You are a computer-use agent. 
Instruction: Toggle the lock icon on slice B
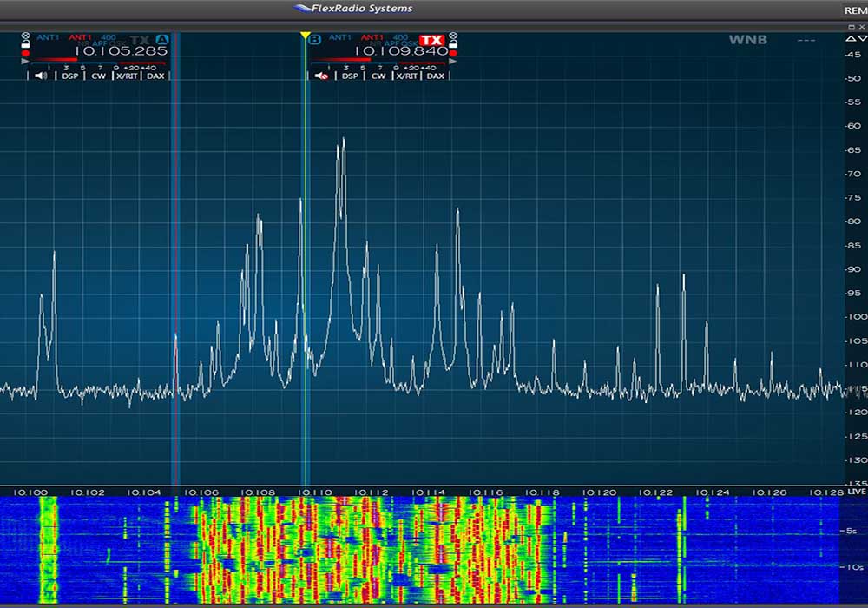coord(453,43)
